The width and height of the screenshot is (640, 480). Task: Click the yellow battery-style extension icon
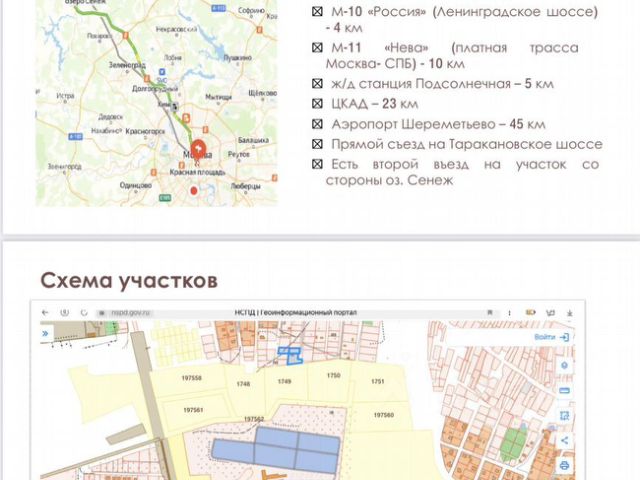tap(530, 313)
